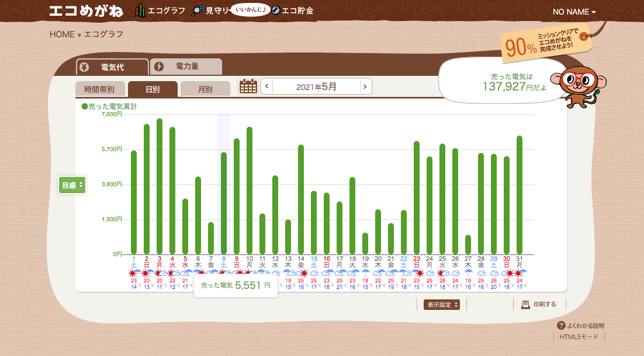Switch to HTML5モード link
644x356 pixels.
coord(579,337)
